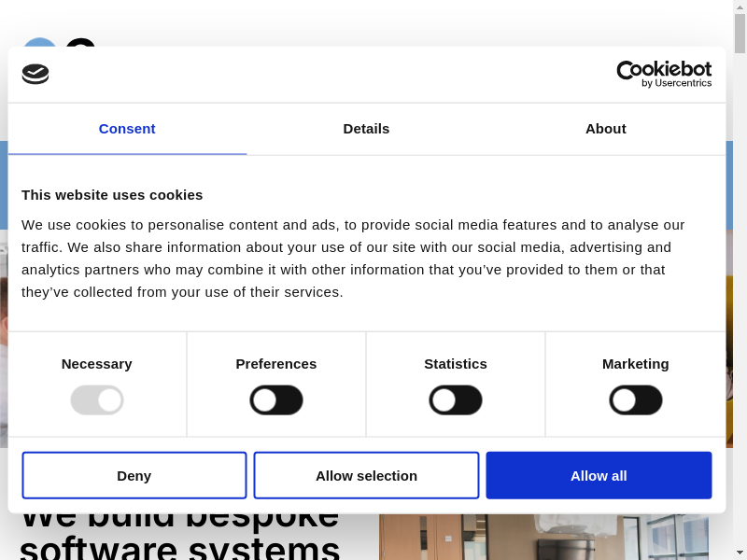
Task: Click the Cookiebot cookie icon in the dialog header
Action: (x=35, y=74)
